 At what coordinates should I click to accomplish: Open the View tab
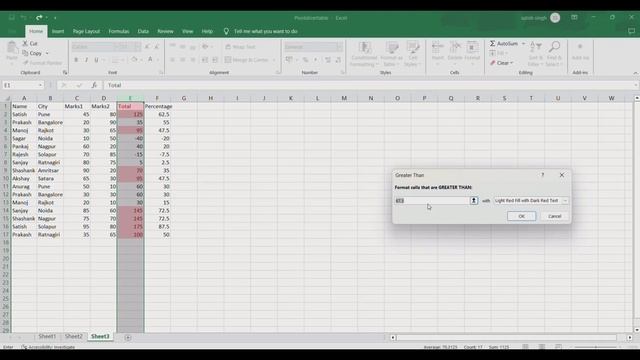pyautogui.click(x=187, y=31)
